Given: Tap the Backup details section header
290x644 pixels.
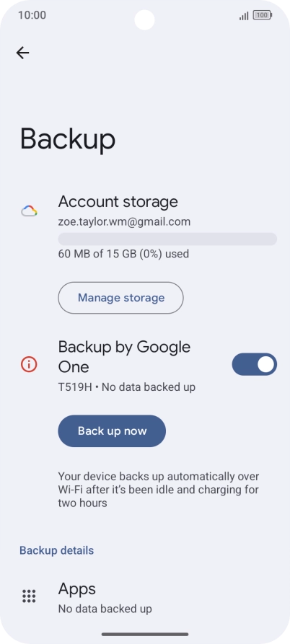Looking at the screenshot, I should [x=57, y=550].
